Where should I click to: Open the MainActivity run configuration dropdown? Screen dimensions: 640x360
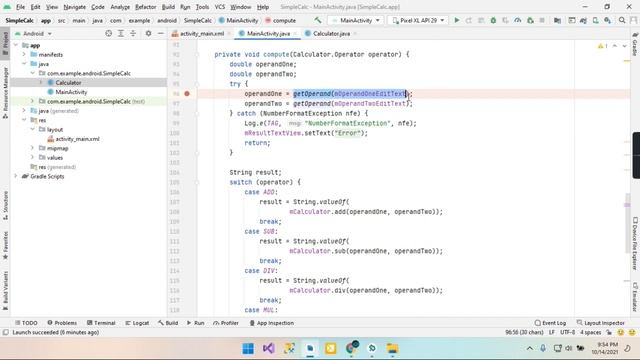[356, 20]
